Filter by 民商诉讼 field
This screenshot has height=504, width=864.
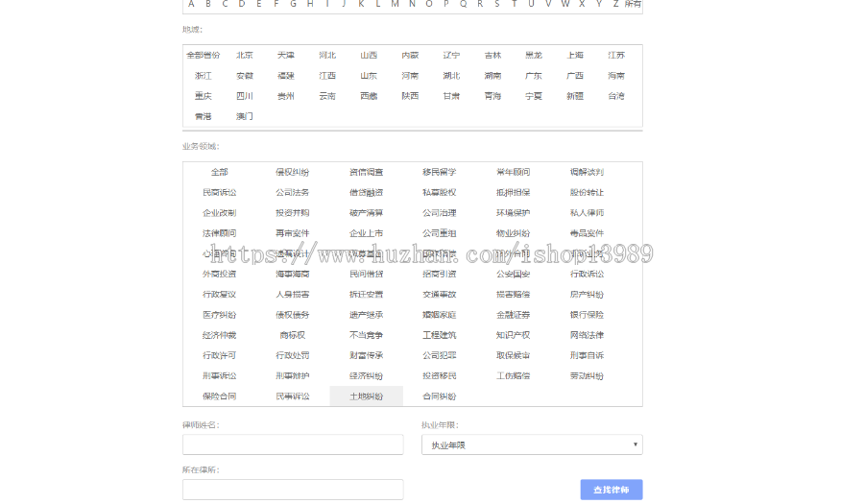click(219, 192)
